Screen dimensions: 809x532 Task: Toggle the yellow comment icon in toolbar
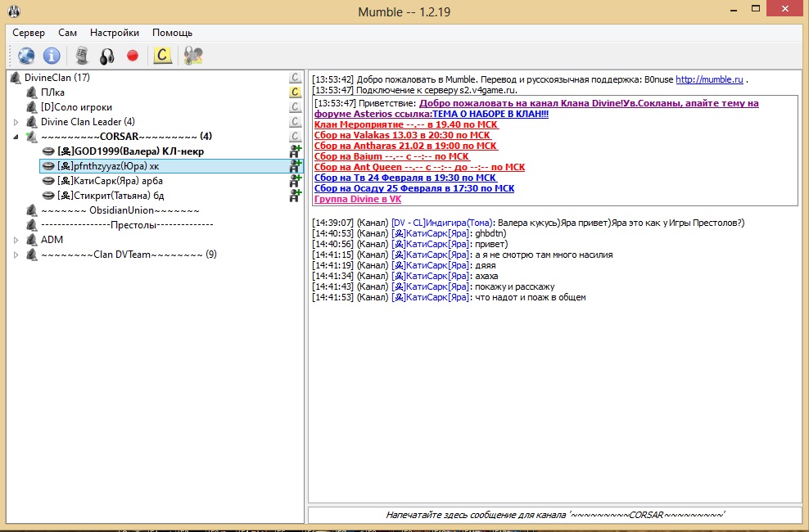163,56
